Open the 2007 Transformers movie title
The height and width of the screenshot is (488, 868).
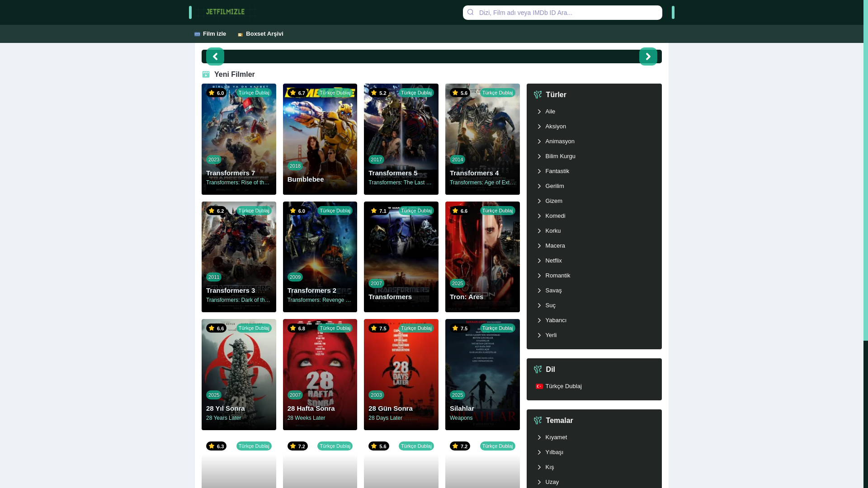(390, 297)
